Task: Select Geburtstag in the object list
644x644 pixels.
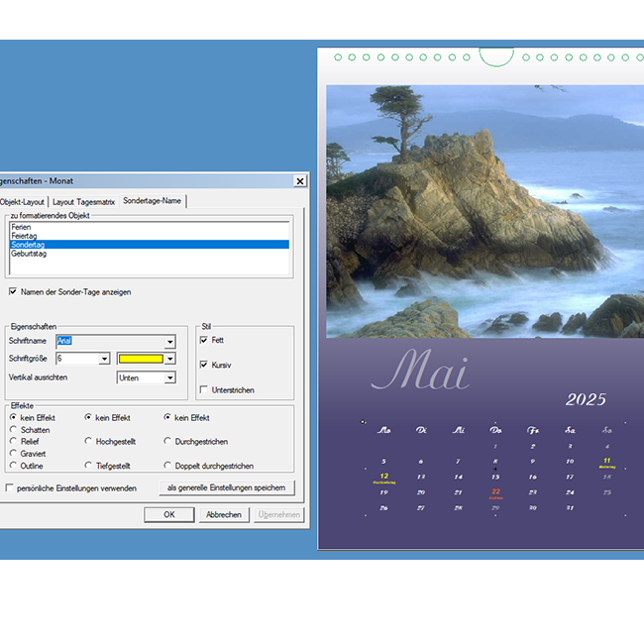Action: pos(29,254)
